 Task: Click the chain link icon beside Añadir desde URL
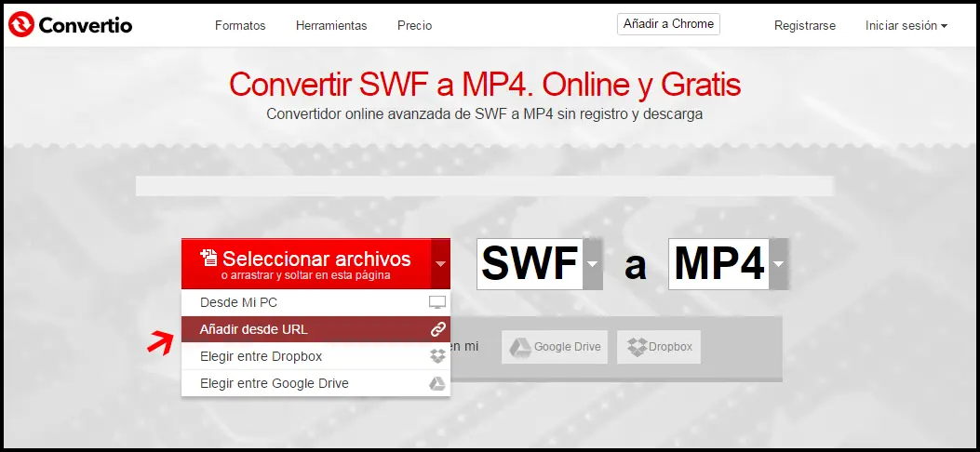437,329
